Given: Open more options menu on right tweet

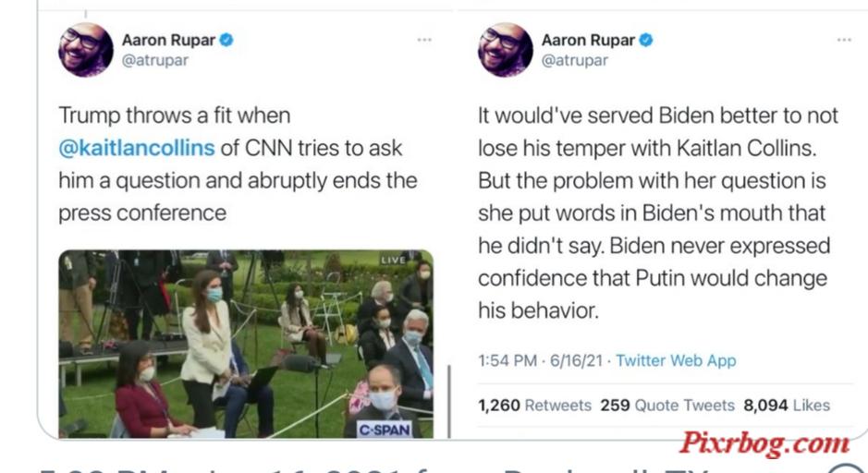Looking at the screenshot, I should (844, 40).
